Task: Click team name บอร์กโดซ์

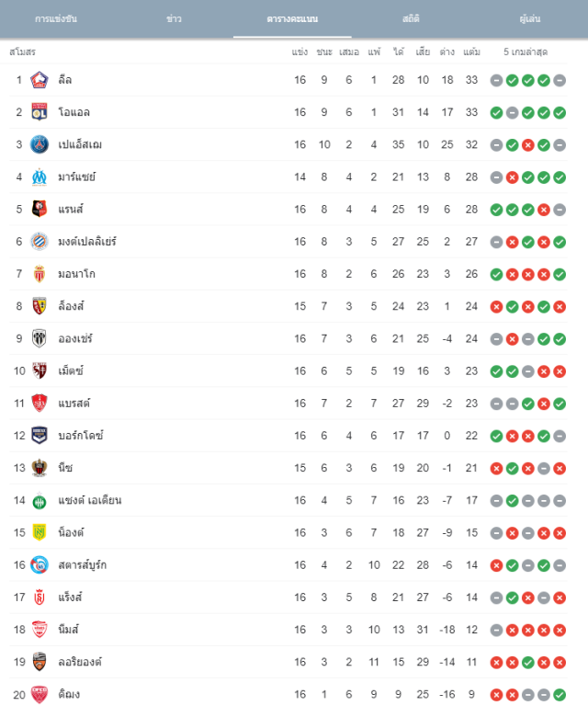Action: 81,436
